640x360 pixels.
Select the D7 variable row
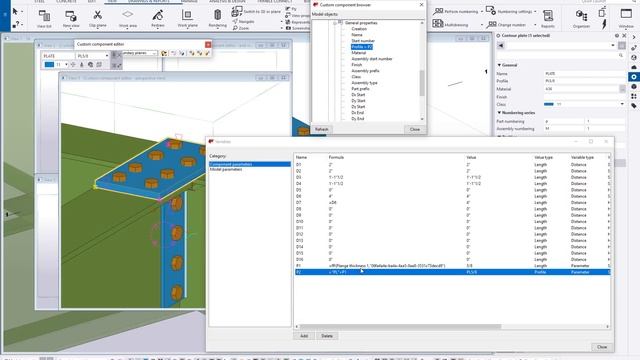pos(452,202)
